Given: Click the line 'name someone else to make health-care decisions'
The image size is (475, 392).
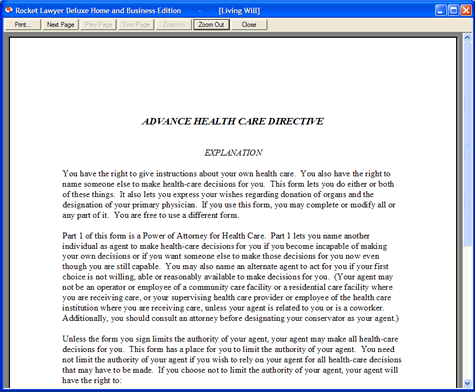Looking at the screenshot, I should (x=228, y=184).
